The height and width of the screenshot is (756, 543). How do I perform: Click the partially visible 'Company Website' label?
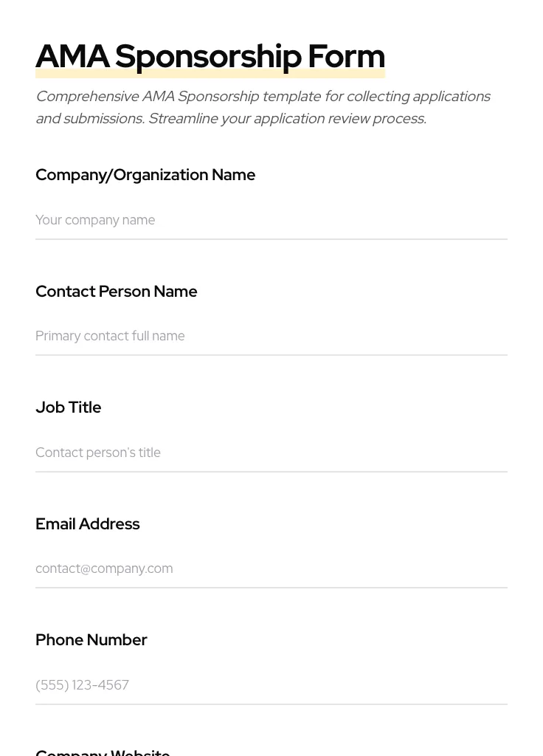[x=103, y=752]
